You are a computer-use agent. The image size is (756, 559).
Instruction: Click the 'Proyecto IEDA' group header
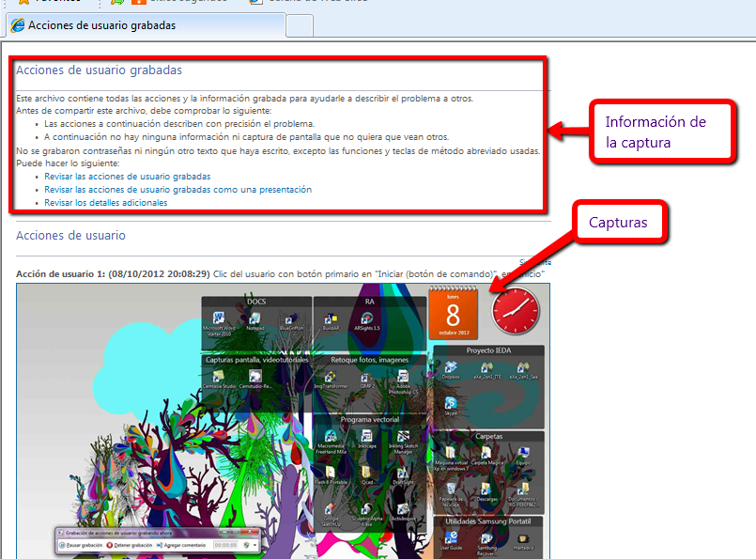pos(488,350)
